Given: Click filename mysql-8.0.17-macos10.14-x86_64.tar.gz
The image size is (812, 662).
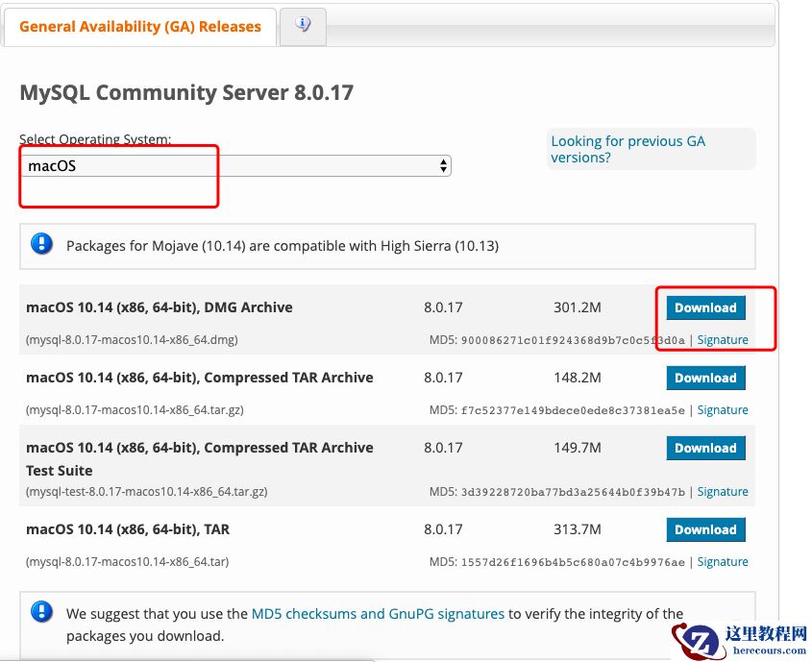Looking at the screenshot, I should coord(135,410).
